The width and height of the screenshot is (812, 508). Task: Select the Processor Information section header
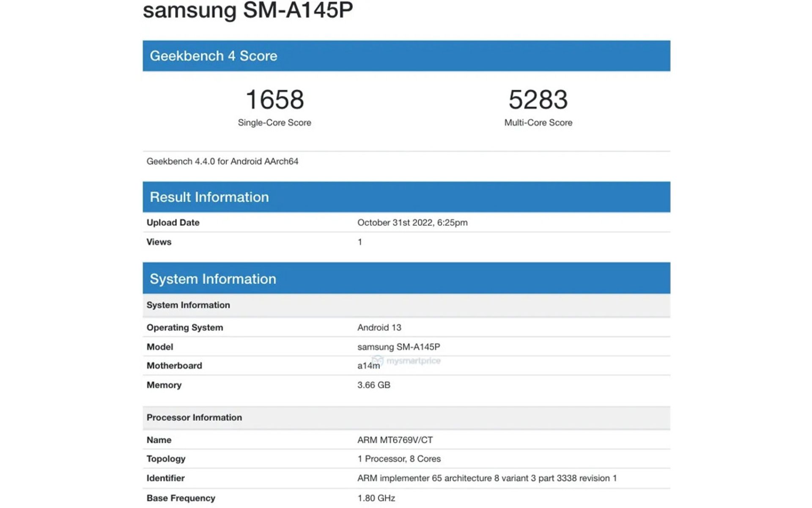(195, 417)
